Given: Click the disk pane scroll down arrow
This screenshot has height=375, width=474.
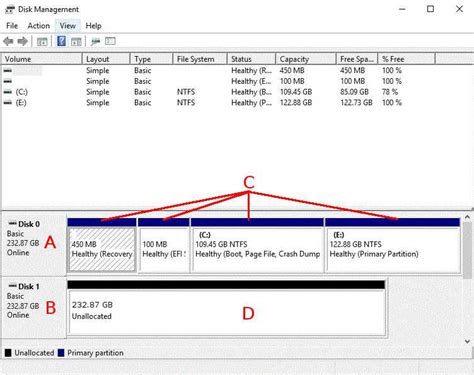Looking at the screenshot, I should pos(467,341).
